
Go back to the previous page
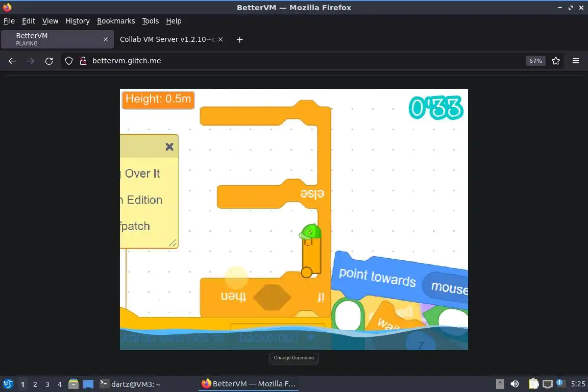point(12,61)
